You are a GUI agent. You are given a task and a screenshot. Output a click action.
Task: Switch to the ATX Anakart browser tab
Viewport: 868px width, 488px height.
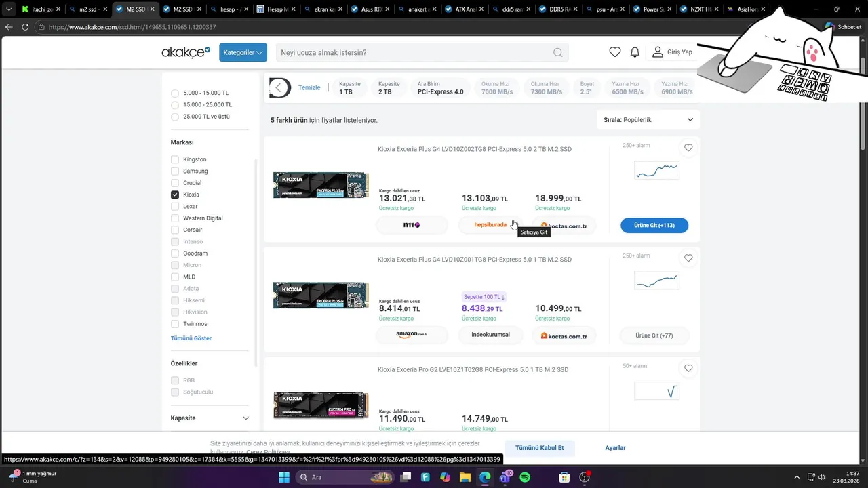tap(465, 9)
